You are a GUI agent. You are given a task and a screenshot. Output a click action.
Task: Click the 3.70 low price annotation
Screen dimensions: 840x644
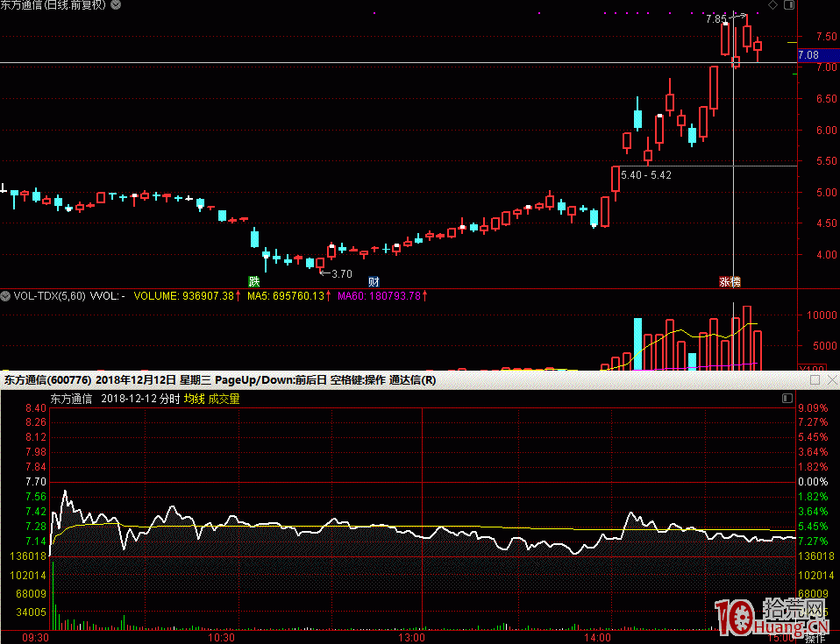click(338, 272)
